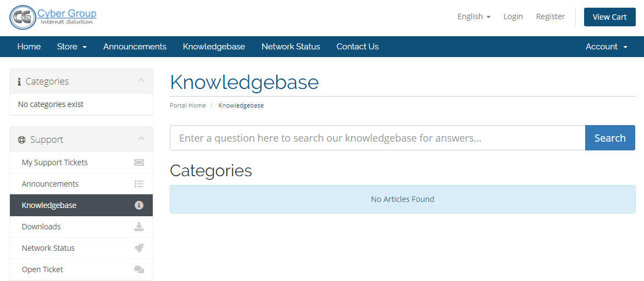Go to Announcements in the navigation bar

pyautogui.click(x=135, y=47)
